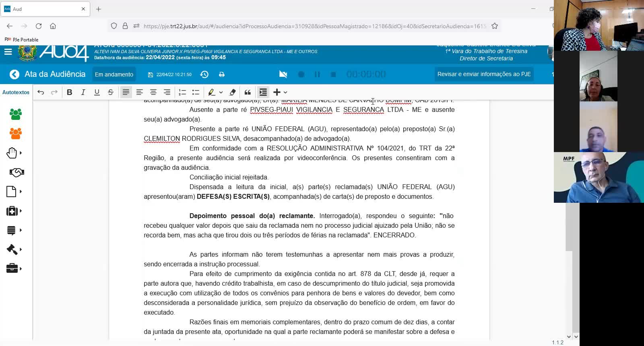The height and width of the screenshot is (346, 644).
Task: Stop the hearing recording
Action: (333, 74)
